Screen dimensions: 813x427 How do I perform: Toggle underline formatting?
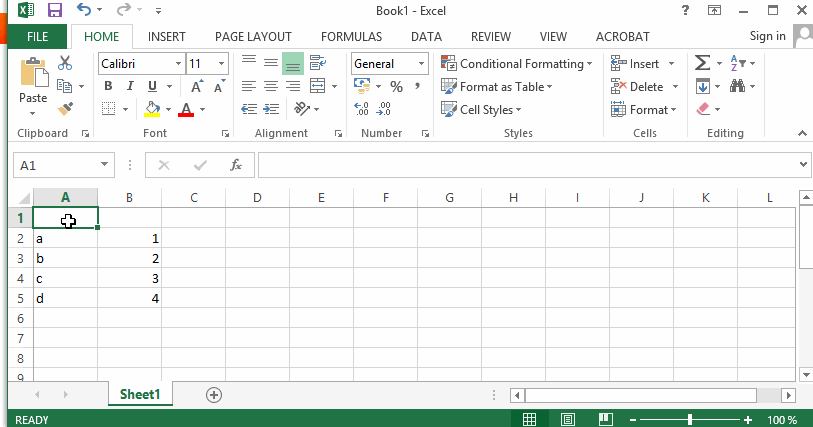152,86
